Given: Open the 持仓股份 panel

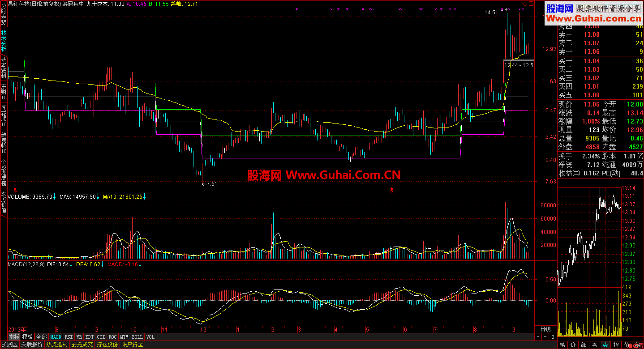Looking at the screenshot, I should coord(107,345).
